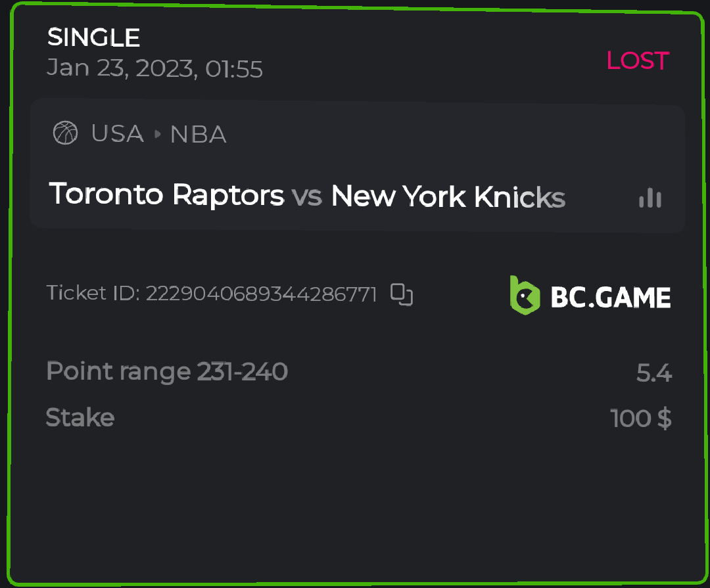Click the 100 $ stake amount
This screenshot has width=710, height=588.
pyautogui.click(x=641, y=418)
